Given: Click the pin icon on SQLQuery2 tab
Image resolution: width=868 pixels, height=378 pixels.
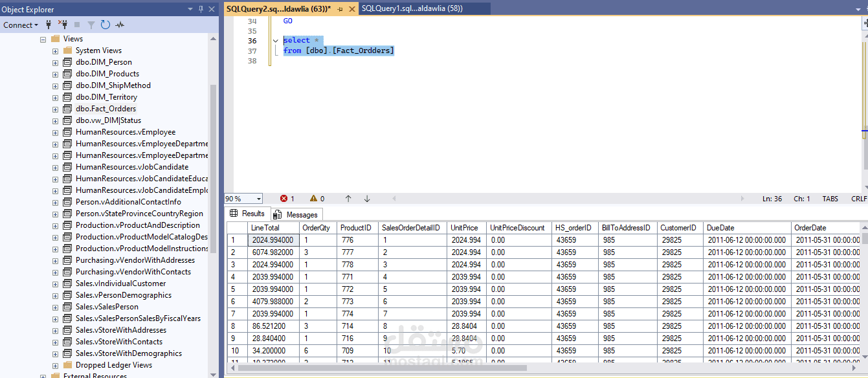Looking at the screenshot, I should pos(340,9).
